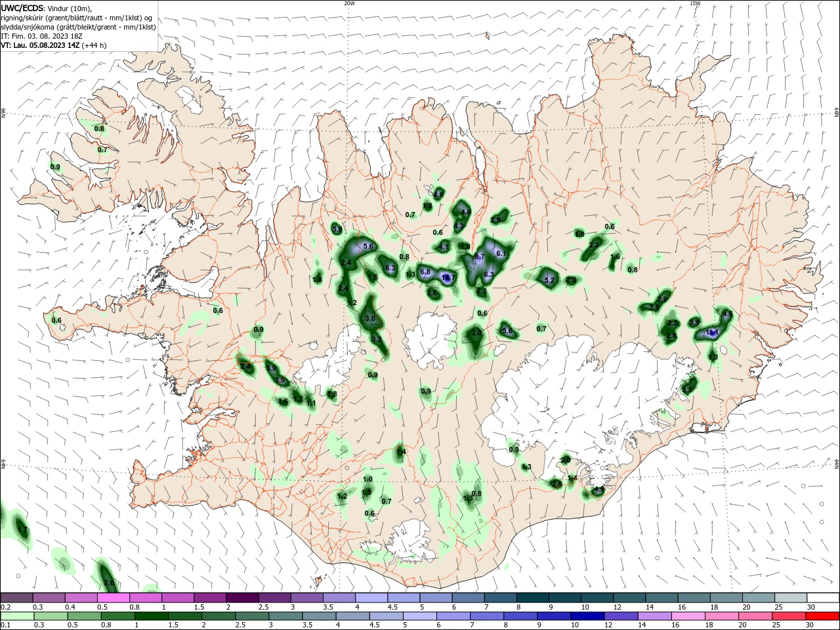The image size is (840, 630).
Task: Click the 5.2 precipitation value
Action: coord(550,280)
